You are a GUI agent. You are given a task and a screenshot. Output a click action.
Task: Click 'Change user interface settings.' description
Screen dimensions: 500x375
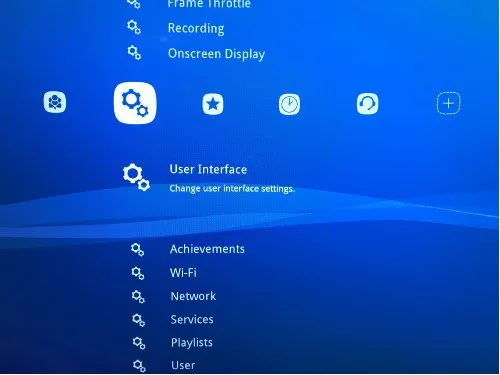[232, 189]
